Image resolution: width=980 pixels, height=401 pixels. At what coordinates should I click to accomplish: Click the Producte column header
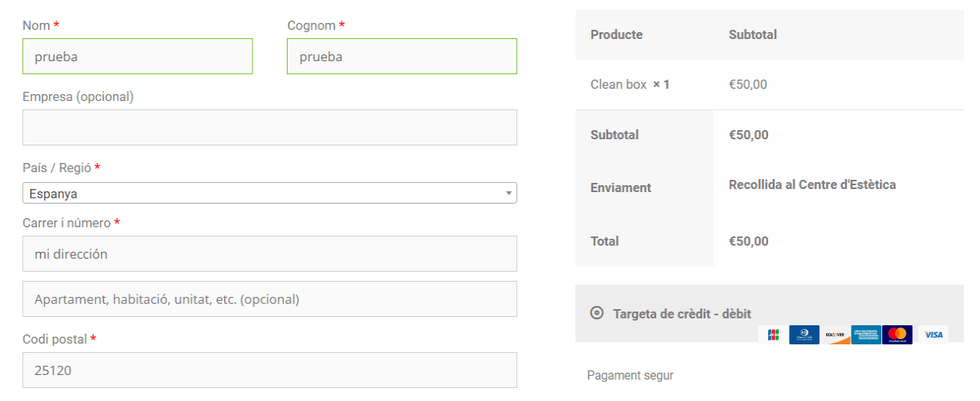(x=617, y=34)
